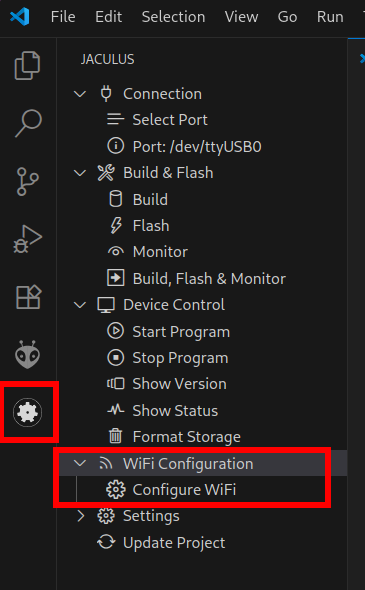
Task: Open the Source Control view icon
Action: pyautogui.click(x=27, y=182)
